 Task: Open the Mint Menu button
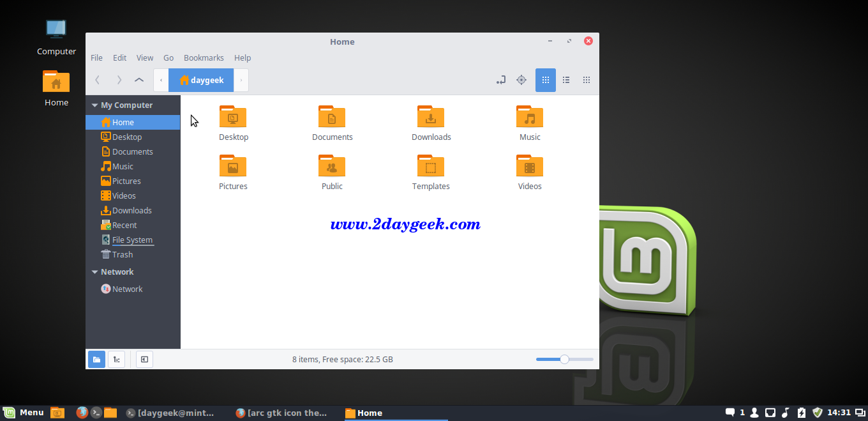coord(24,413)
